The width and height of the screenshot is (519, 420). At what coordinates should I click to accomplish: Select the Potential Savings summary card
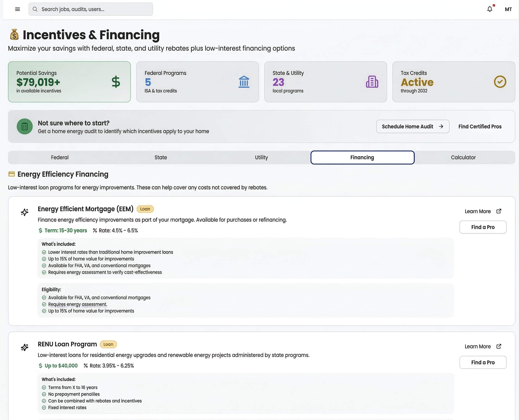(69, 82)
